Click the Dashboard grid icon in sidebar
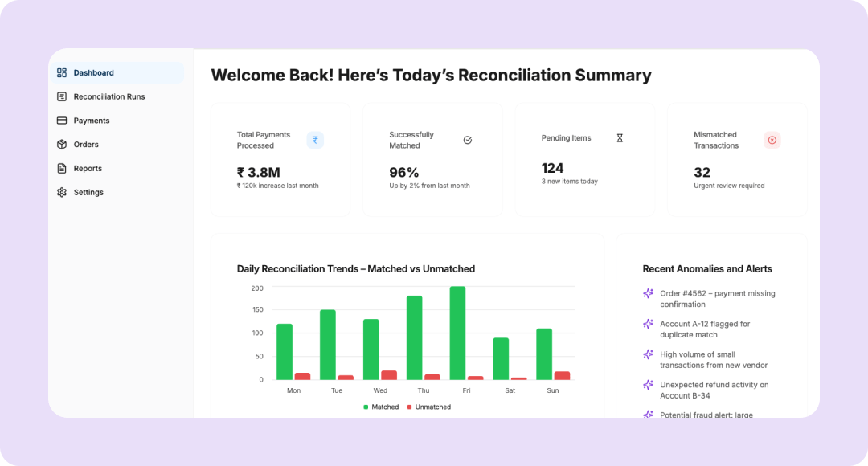Image resolution: width=868 pixels, height=466 pixels. coord(62,73)
